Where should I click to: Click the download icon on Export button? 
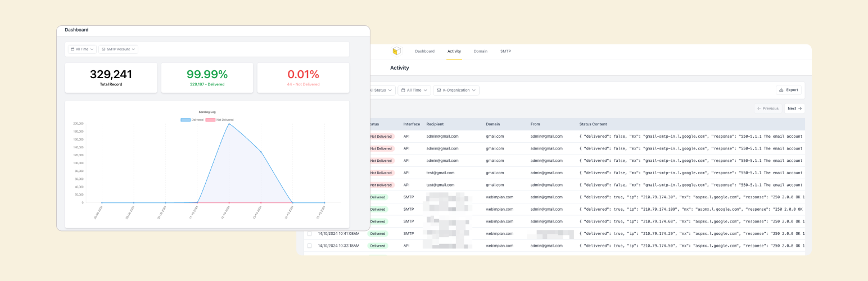point(781,90)
